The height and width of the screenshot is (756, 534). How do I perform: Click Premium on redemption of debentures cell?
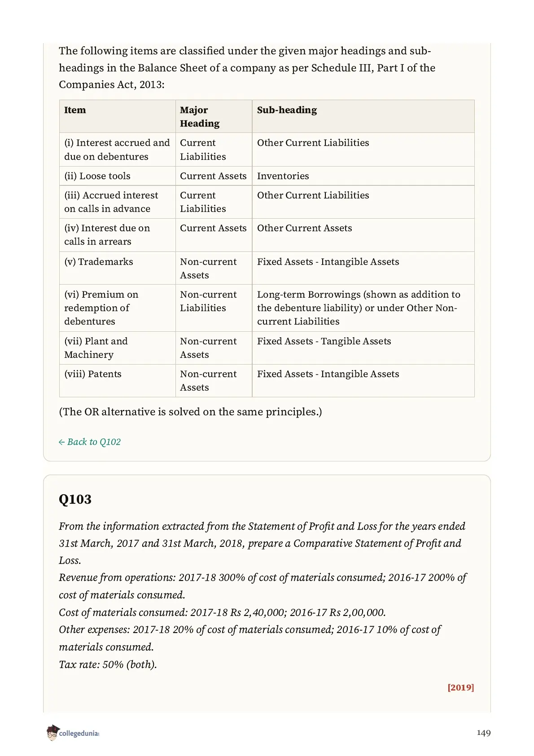[x=118, y=308]
